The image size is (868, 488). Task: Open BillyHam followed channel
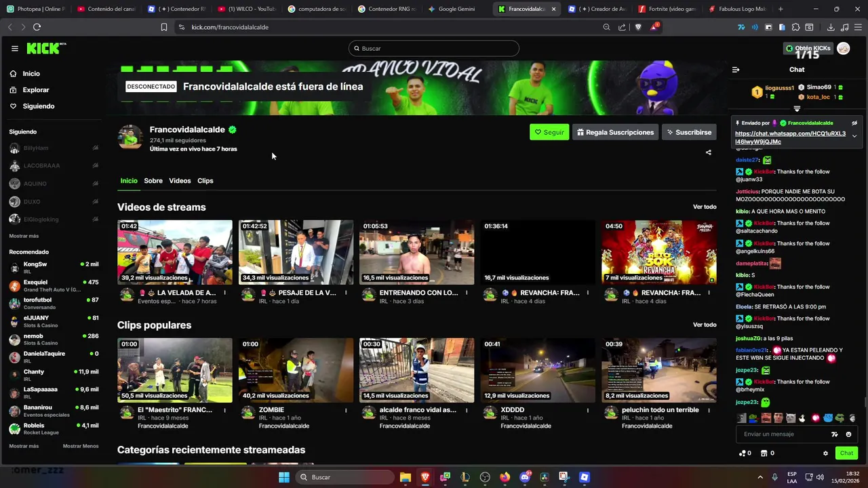(x=54, y=148)
